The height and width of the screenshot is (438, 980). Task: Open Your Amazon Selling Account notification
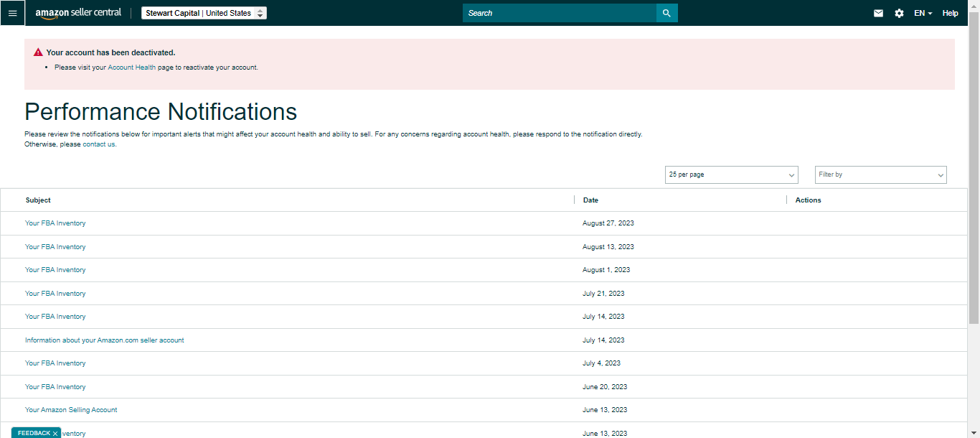coord(71,410)
